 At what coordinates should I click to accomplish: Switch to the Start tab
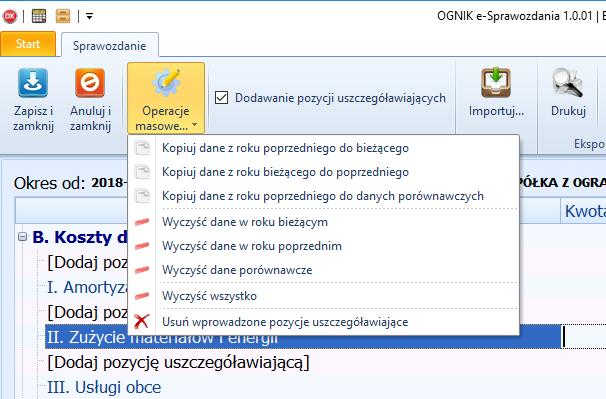[x=28, y=44]
